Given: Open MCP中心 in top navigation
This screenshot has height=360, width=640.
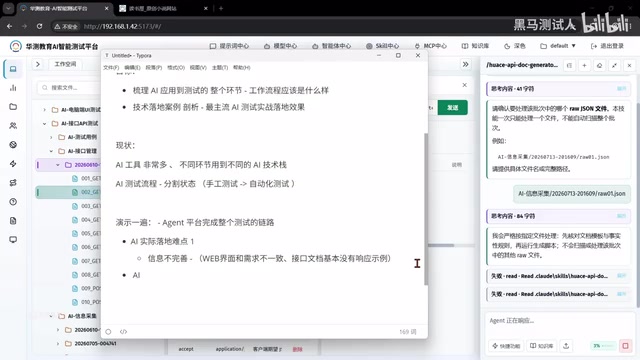Looking at the screenshot, I should pos(430,46).
